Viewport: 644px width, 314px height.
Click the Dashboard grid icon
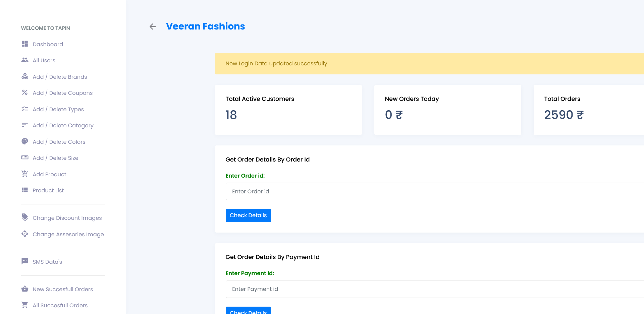(25, 44)
